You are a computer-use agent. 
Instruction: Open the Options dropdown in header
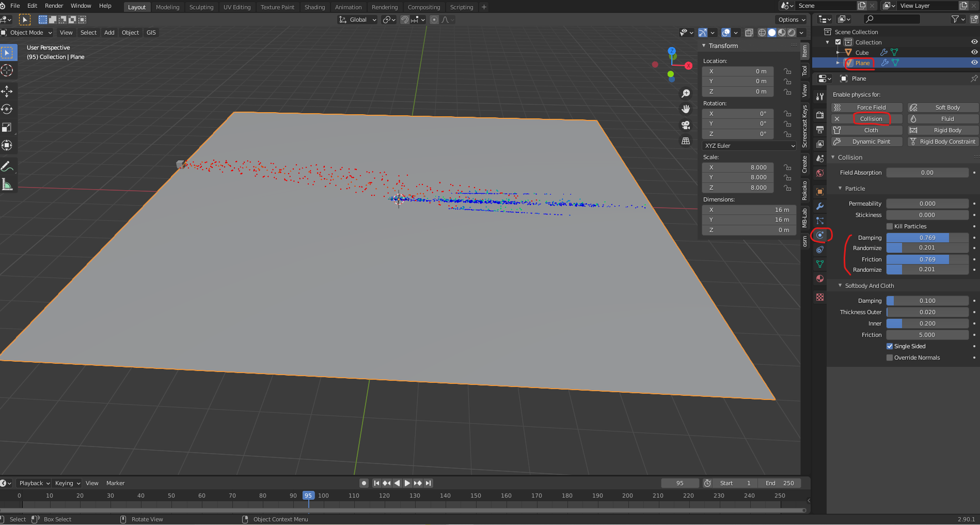click(792, 20)
